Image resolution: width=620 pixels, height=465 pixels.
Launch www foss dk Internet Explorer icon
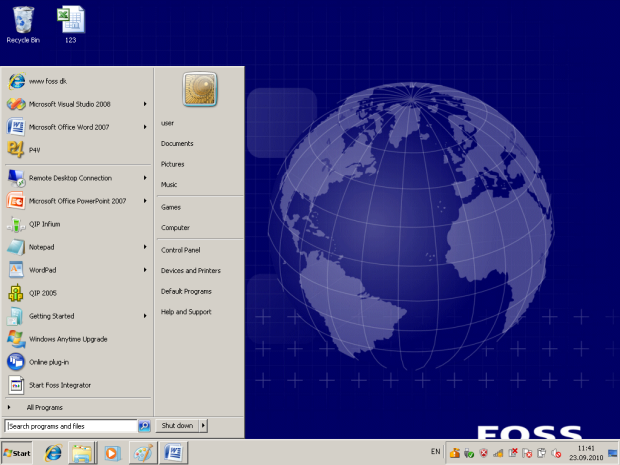click(x=16, y=81)
